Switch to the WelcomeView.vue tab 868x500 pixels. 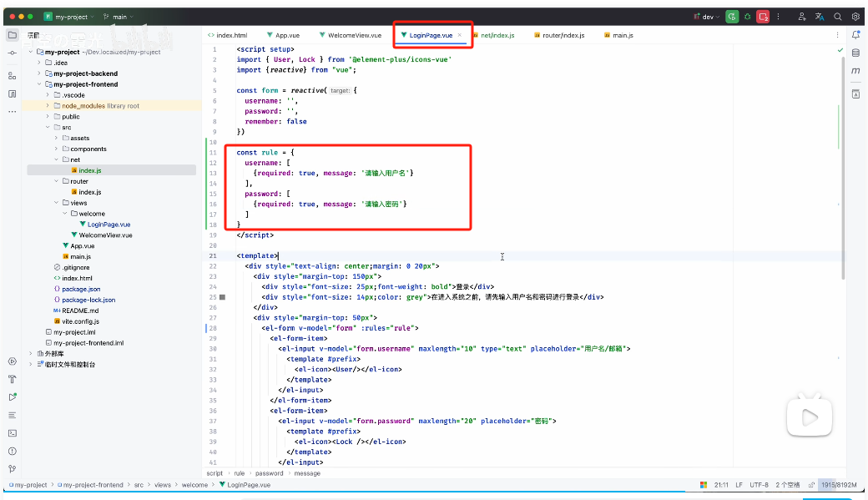click(351, 35)
